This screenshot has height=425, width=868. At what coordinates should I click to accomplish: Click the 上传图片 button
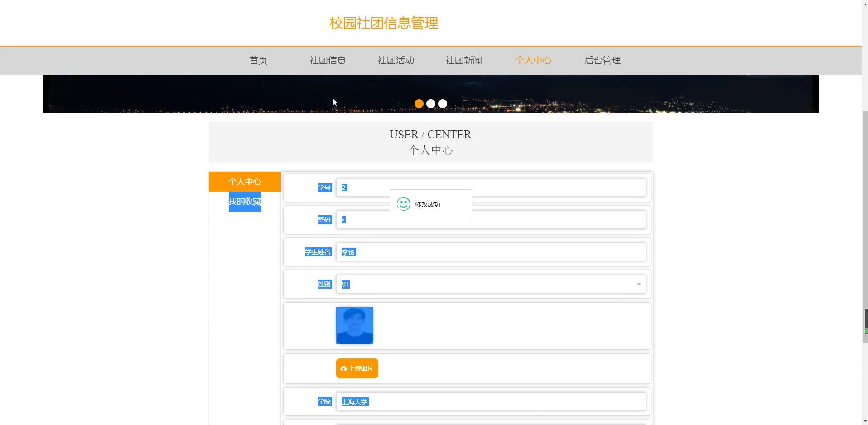coord(357,368)
